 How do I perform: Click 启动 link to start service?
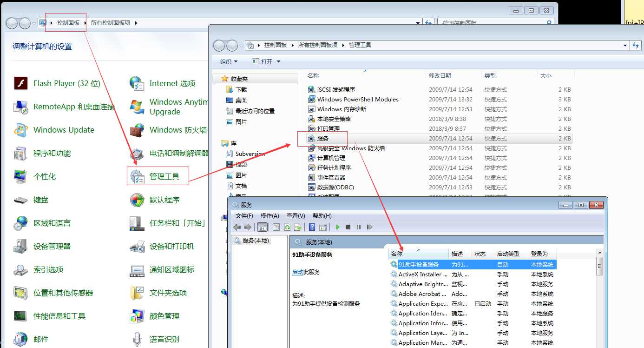[297, 272]
